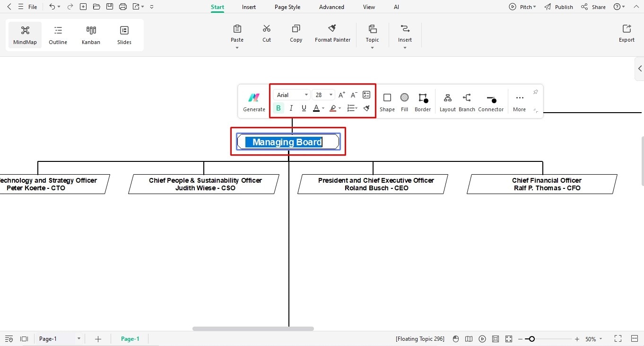The width and height of the screenshot is (644, 346).
Task: Click the back arrow icon
Action: [9, 7]
